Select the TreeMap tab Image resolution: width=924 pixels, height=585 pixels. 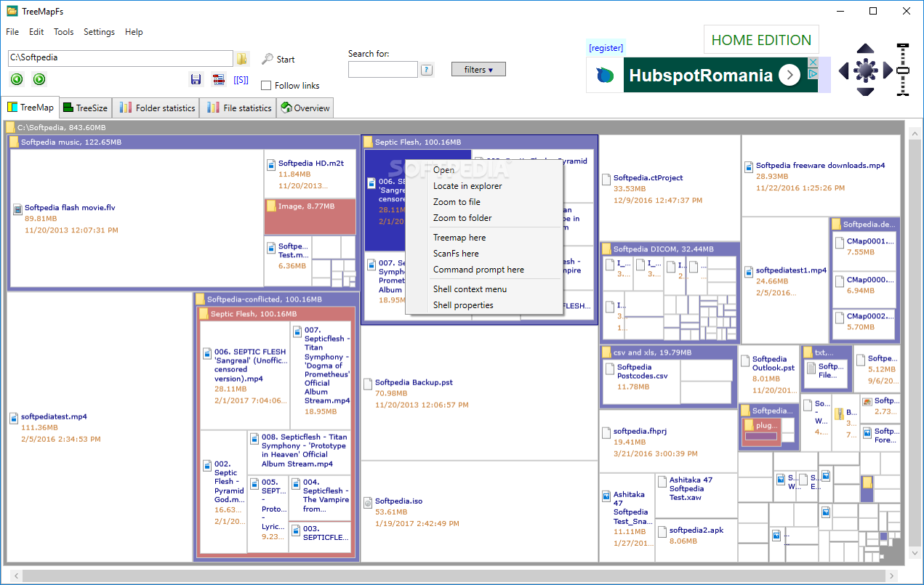30,107
